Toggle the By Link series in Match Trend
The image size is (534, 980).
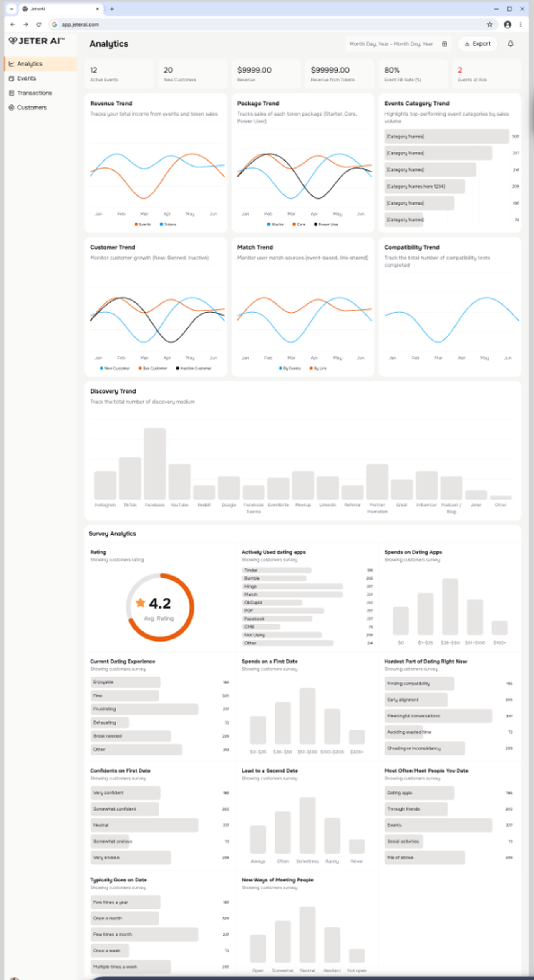click(x=318, y=369)
